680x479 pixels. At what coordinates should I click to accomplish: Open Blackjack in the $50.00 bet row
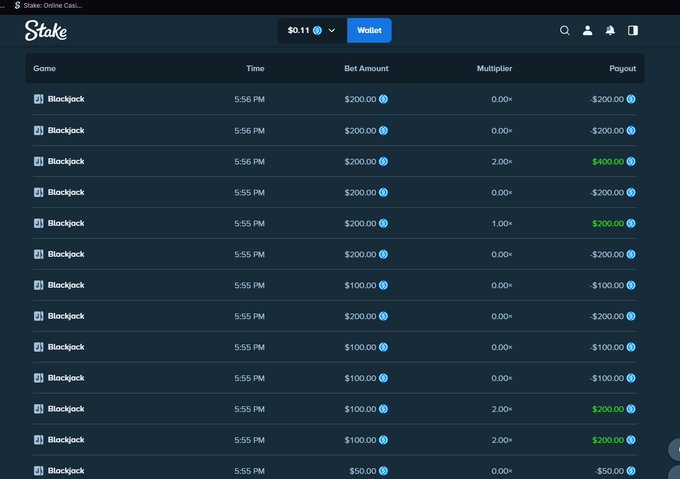point(66,471)
